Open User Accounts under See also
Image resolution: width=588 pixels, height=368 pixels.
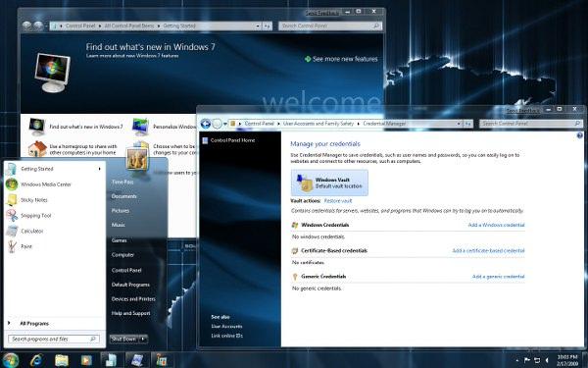[226, 327]
